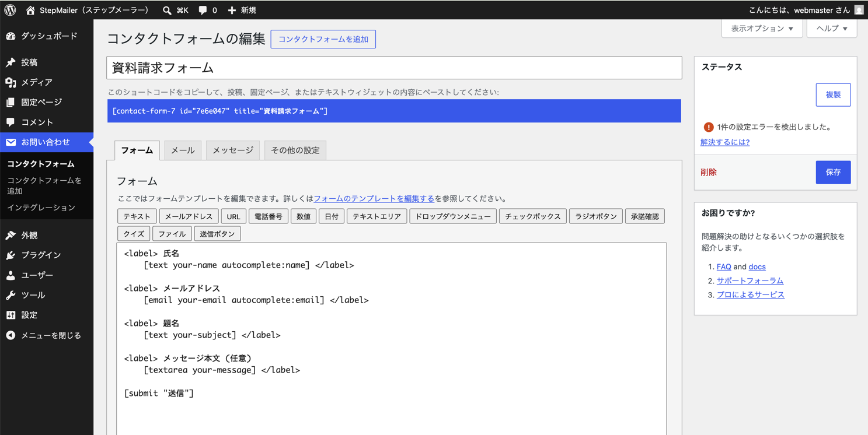Click the user avatar icon at top right

coord(859,10)
